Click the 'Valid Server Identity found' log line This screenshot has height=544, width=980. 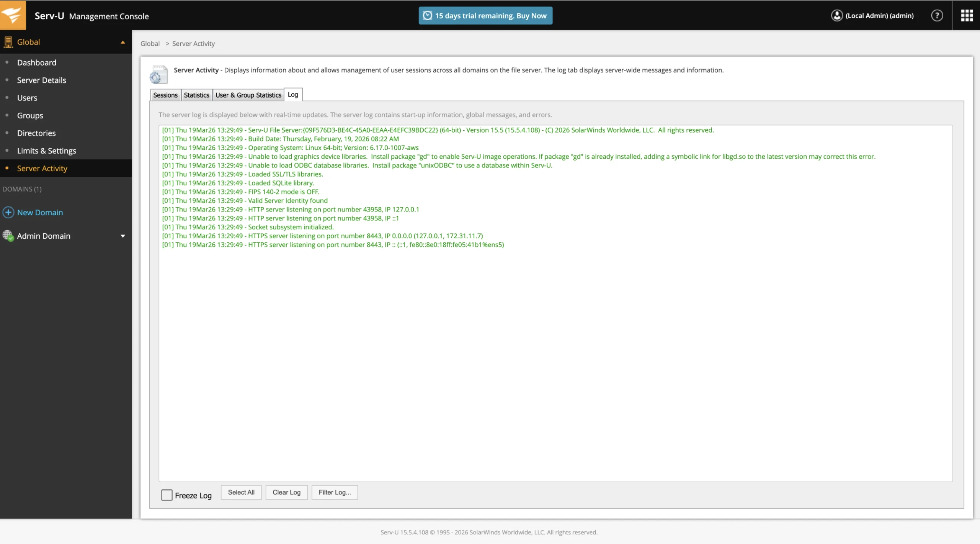point(245,200)
